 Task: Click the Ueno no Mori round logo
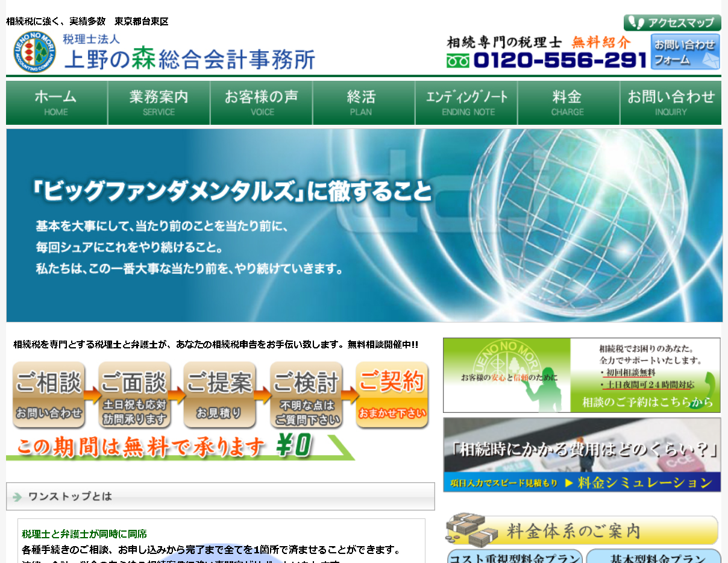coord(35,51)
